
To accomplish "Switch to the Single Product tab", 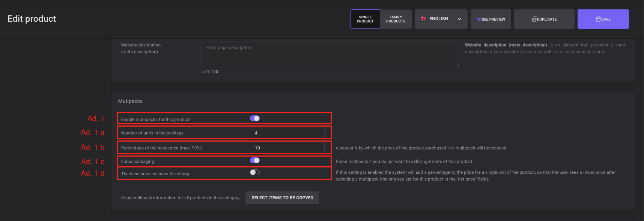I will click(x=365, y=19).
